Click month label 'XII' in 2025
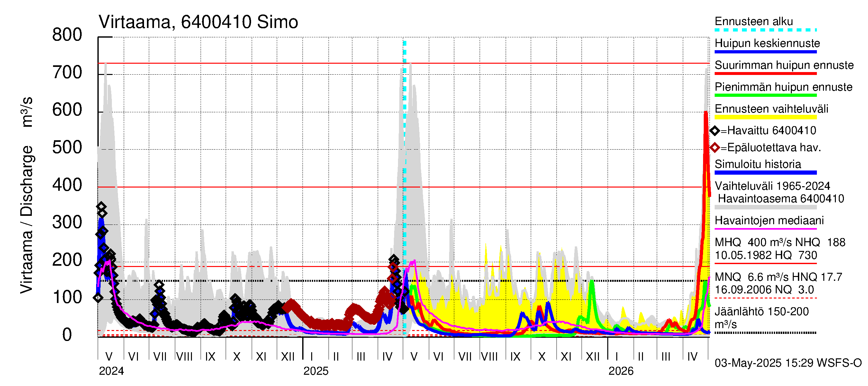The height and width of the screenshot is (386, 868). [x=593, y=357]
